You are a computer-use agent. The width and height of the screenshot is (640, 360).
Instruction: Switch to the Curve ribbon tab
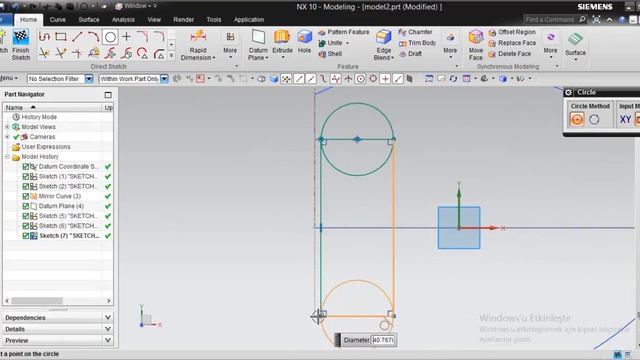point(58,20)
